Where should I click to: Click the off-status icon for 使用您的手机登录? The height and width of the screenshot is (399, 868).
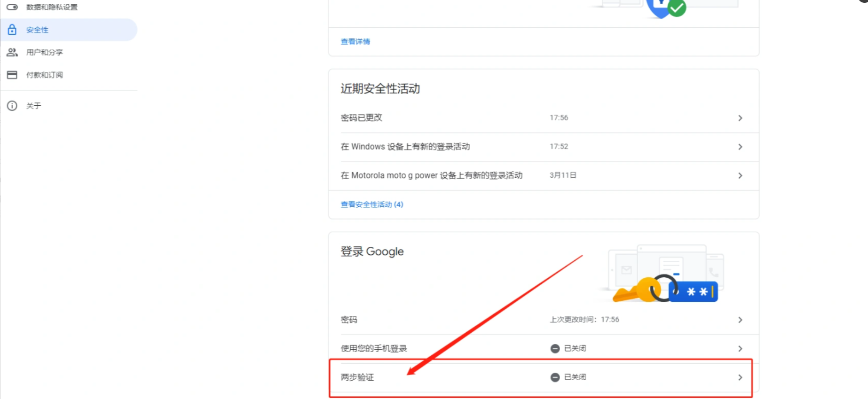pos(555,349)
